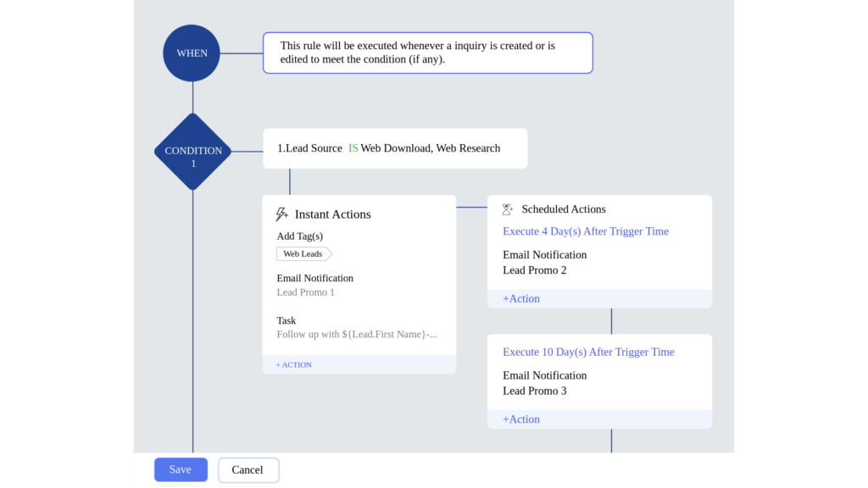
Task: Select the Lead Promo 2 email notification
Action: [534, 269]
